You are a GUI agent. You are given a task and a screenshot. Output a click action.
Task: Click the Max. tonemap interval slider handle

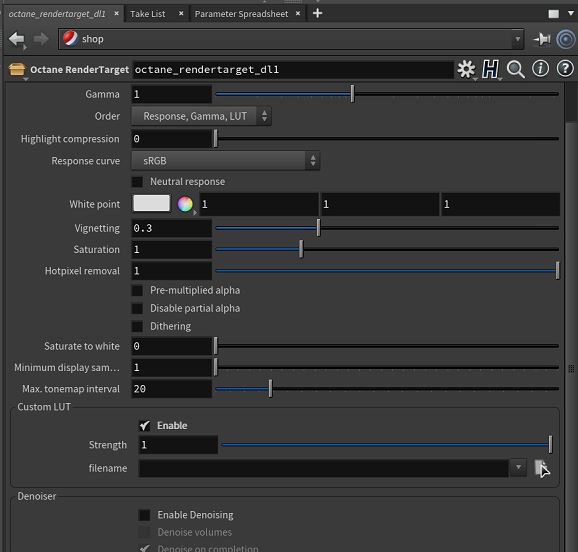point(270,388)
